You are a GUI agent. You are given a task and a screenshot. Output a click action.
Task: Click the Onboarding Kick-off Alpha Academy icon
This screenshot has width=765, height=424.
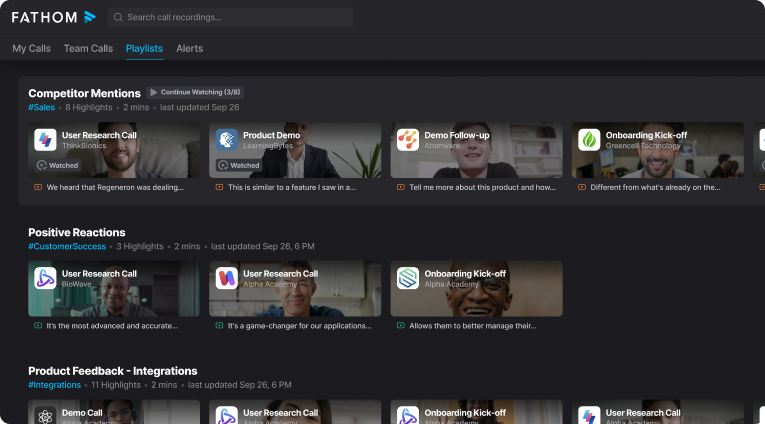point(407,278)
